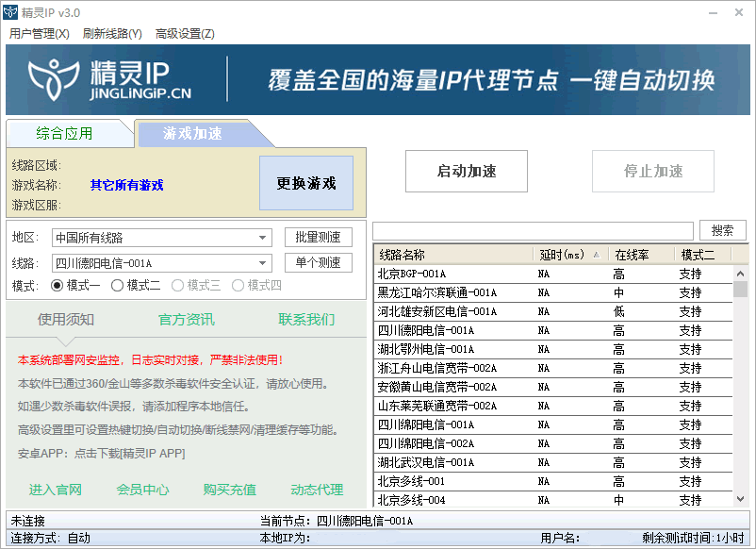Viewport: 756px width, 549px height.
Task: Click the 启动加速 button
Action: click(x=466, y=171)
